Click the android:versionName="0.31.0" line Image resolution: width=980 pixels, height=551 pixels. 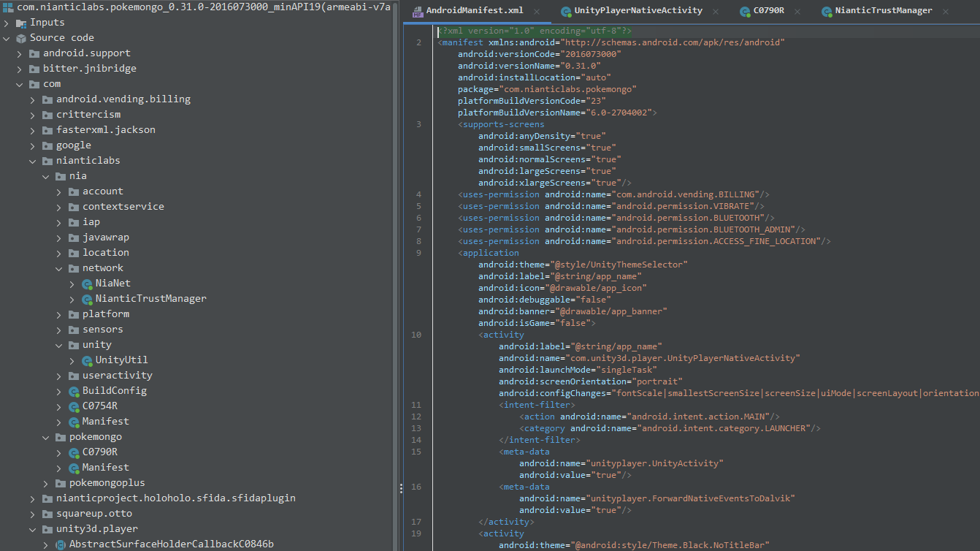tap(529, 66)
